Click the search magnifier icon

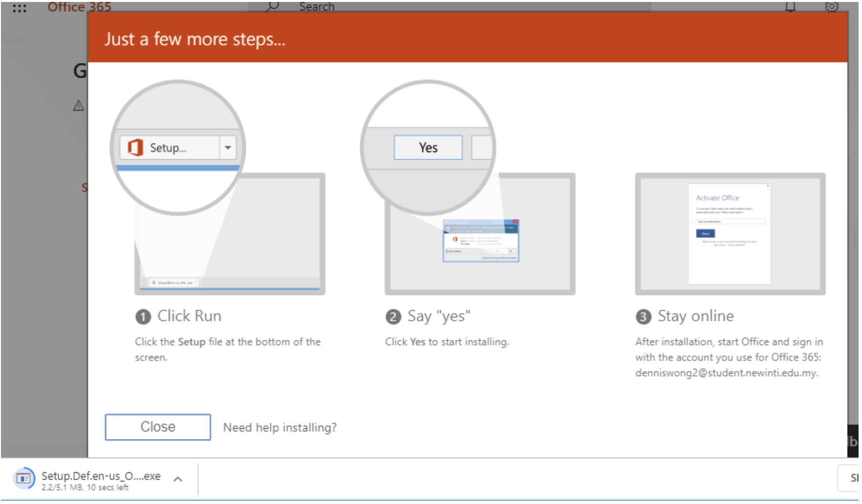click(x=273, y=6)
